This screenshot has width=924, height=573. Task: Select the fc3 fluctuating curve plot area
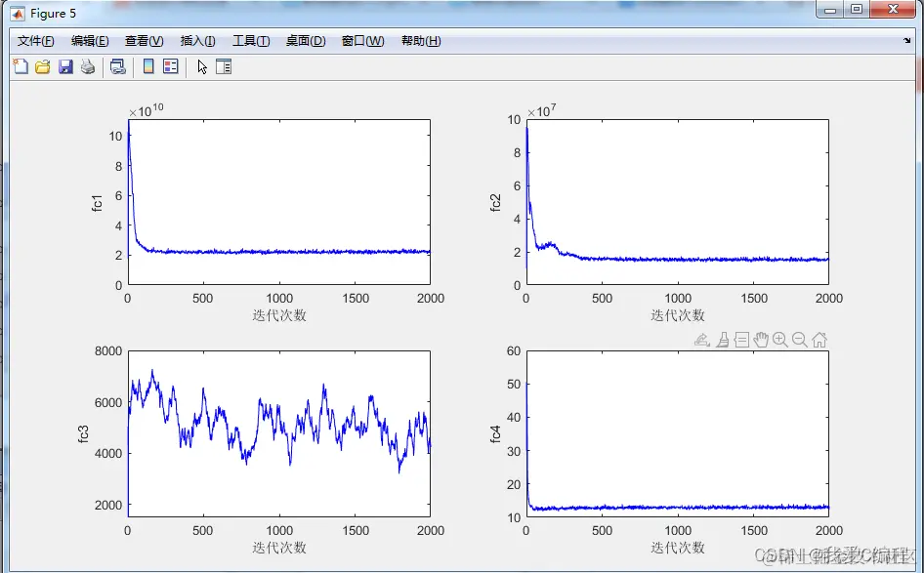279,434
